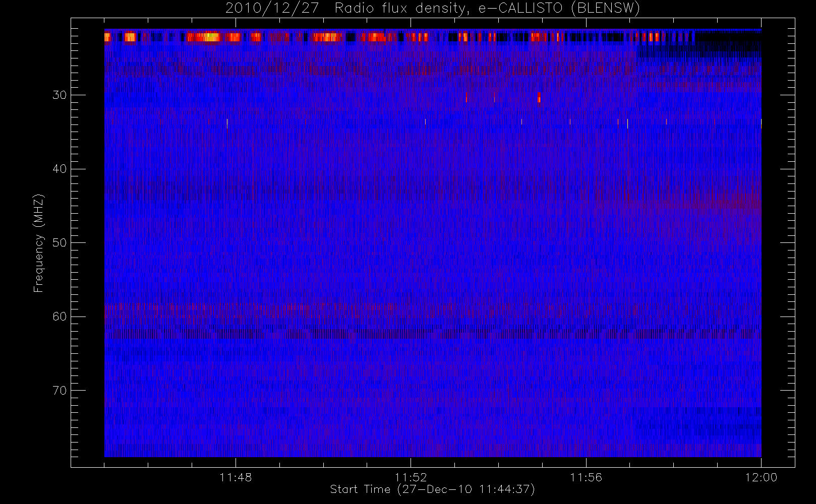Click the 30 frequency tick label
Viewport: 816px width, 504px height.
tap(60, 95)
